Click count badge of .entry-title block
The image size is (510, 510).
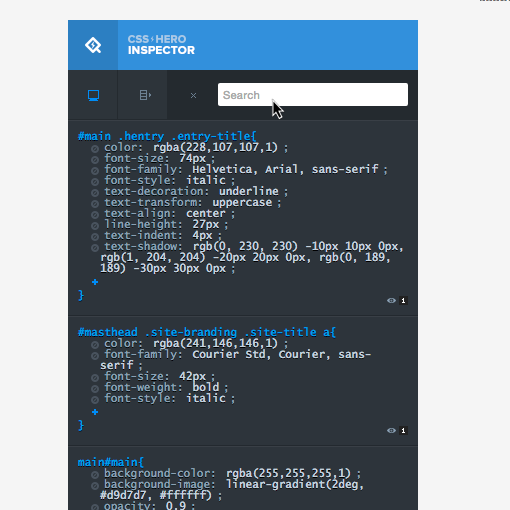pos(403,301)
